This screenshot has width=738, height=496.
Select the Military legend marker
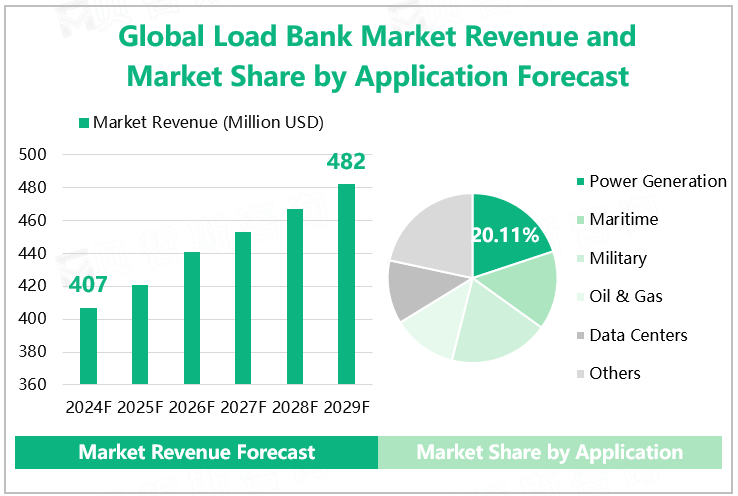pos(578,259)
